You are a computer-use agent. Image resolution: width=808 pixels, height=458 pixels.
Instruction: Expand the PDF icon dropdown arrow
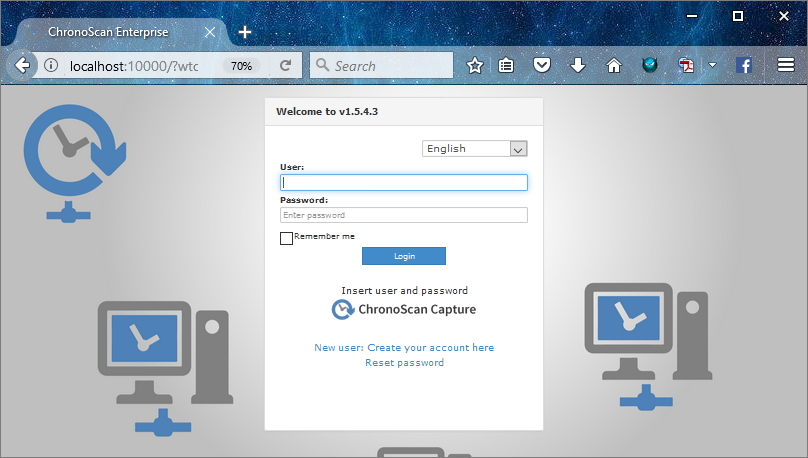[x=713, y=65]
